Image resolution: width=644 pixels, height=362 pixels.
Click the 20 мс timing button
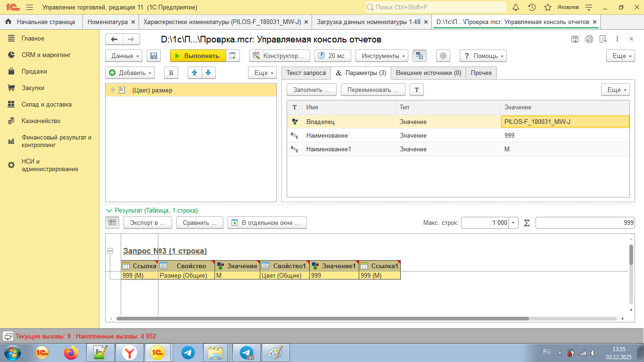click(x=333, y=56)
